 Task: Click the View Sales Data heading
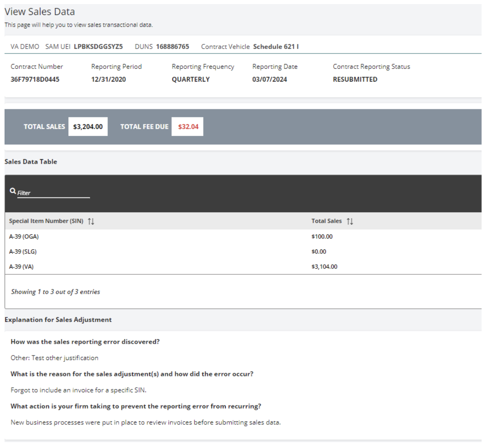coord(39,12)
